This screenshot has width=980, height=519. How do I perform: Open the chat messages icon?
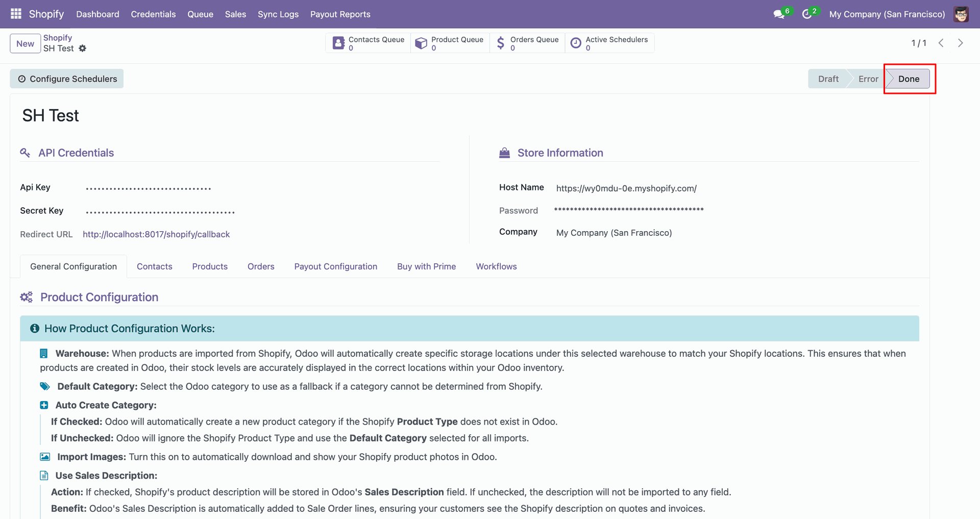tap(779, 14)
